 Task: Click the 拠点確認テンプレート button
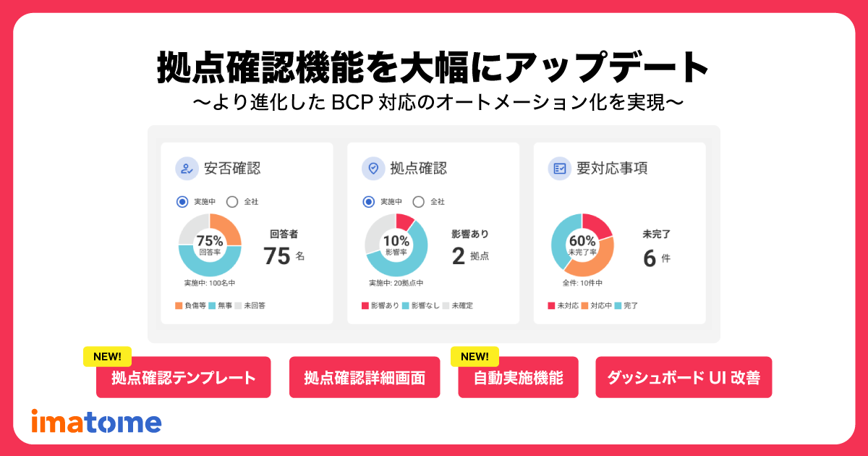[183, 377]
